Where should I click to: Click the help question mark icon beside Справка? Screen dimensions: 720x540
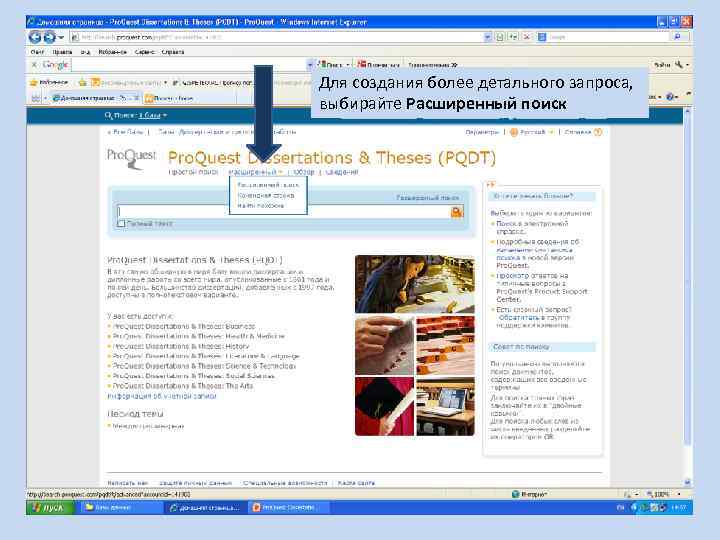click(x=598, y=132)
